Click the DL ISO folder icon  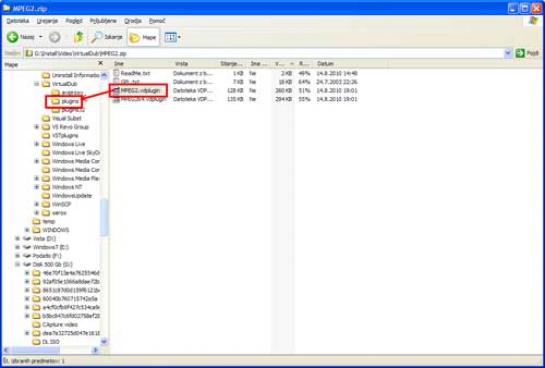click(36, 342)
